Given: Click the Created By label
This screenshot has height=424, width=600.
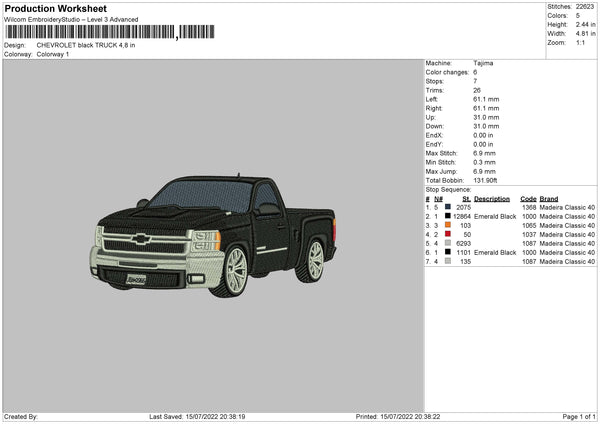Looking at the screenshot, I should pos(21,417).
